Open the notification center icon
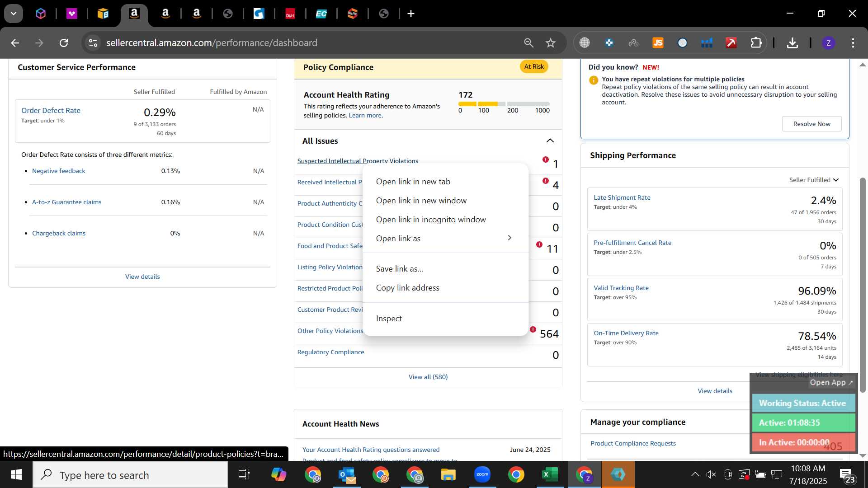This screenshot has height=488, width=868. (x=847, y=475)
